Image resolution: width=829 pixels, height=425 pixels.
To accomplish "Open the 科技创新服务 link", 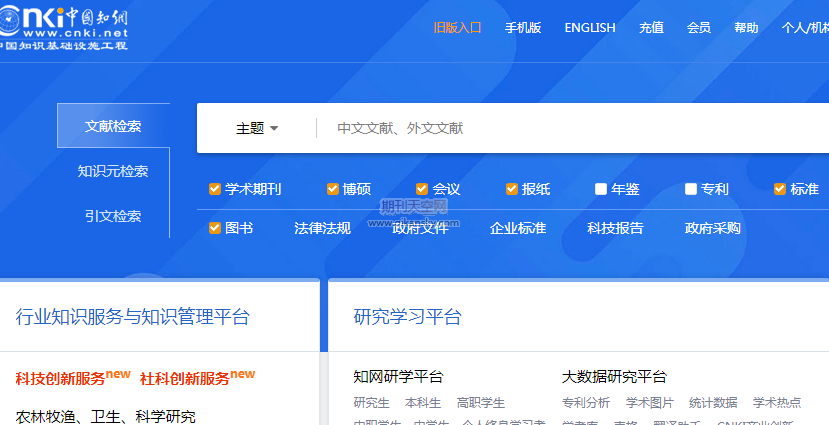I will pyautogui.click(x=73, y=379).
